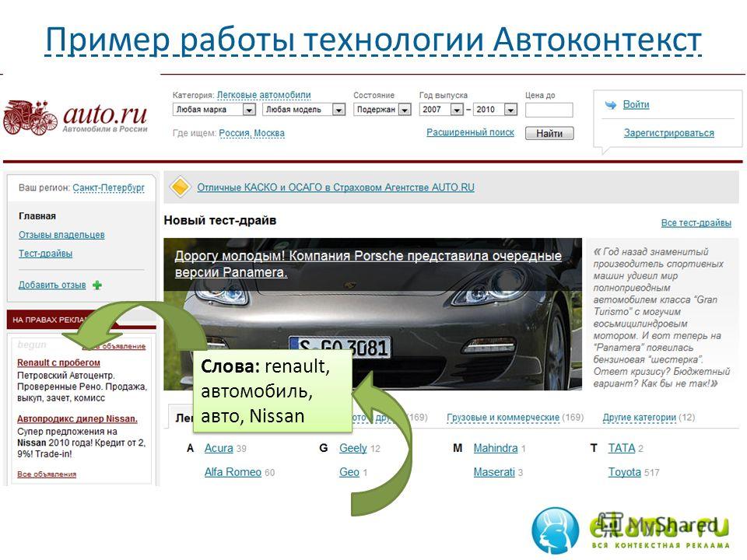Click the Найти search button
The height and width of the screenshot is (560, 747).
coord(549,133)
